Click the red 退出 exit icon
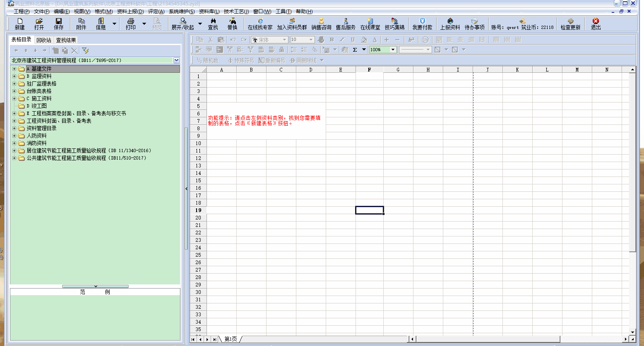The height and width of the screenshot is (346, 644). point(596,21)
